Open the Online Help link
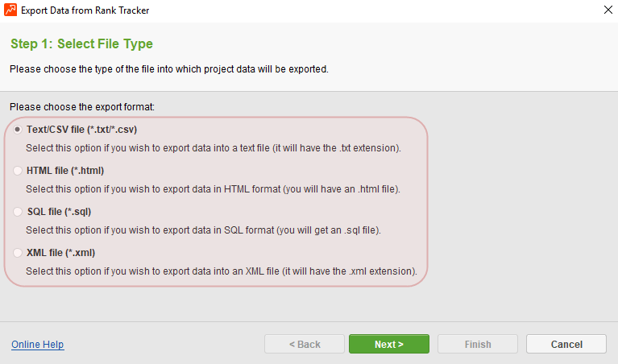This screenshot has height=364, width=618. [37, 345]
